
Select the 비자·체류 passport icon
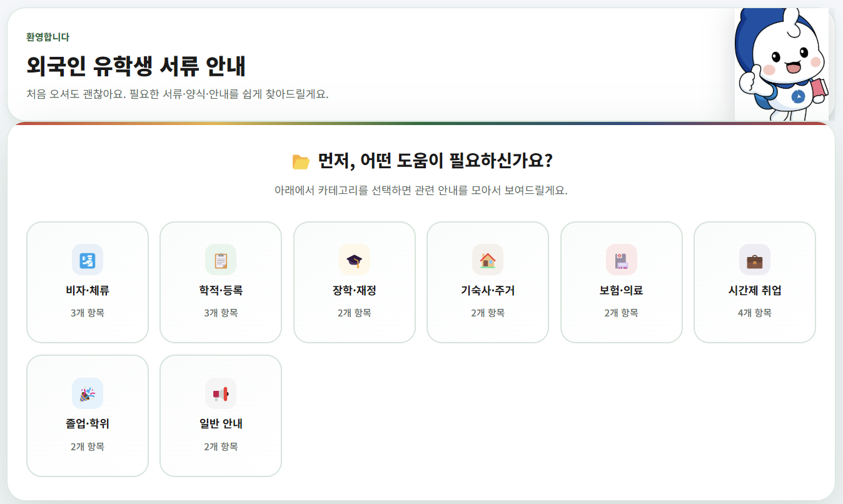pyautogui.click(x=87, y=260)
